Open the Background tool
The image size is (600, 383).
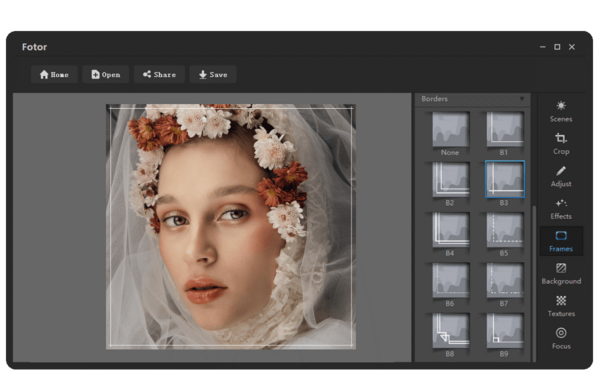[561, 274]
